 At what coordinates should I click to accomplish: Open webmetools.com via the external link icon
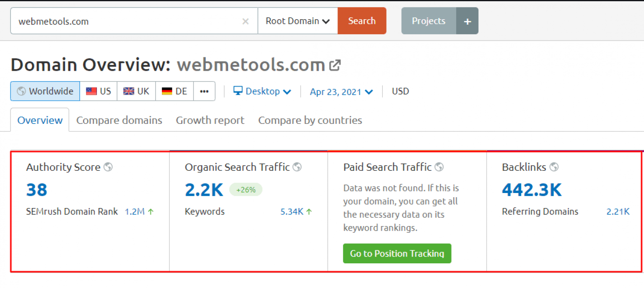(x=335, y=64)
